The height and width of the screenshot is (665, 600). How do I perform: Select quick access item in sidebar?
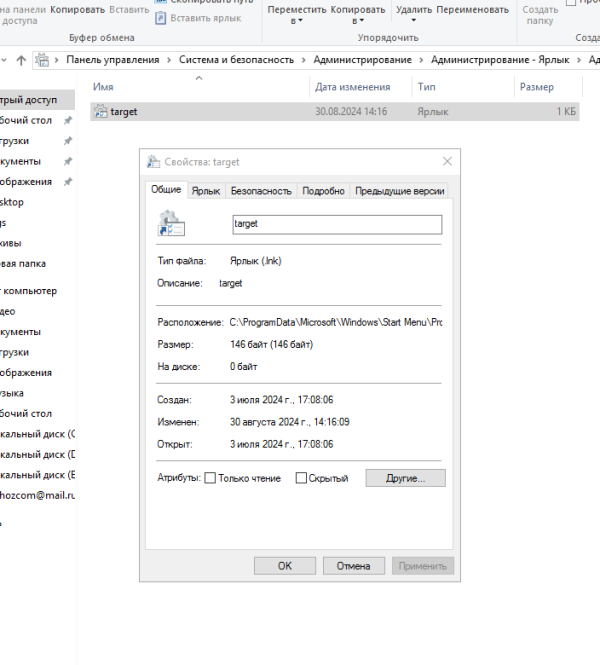(x=37, y=100)
